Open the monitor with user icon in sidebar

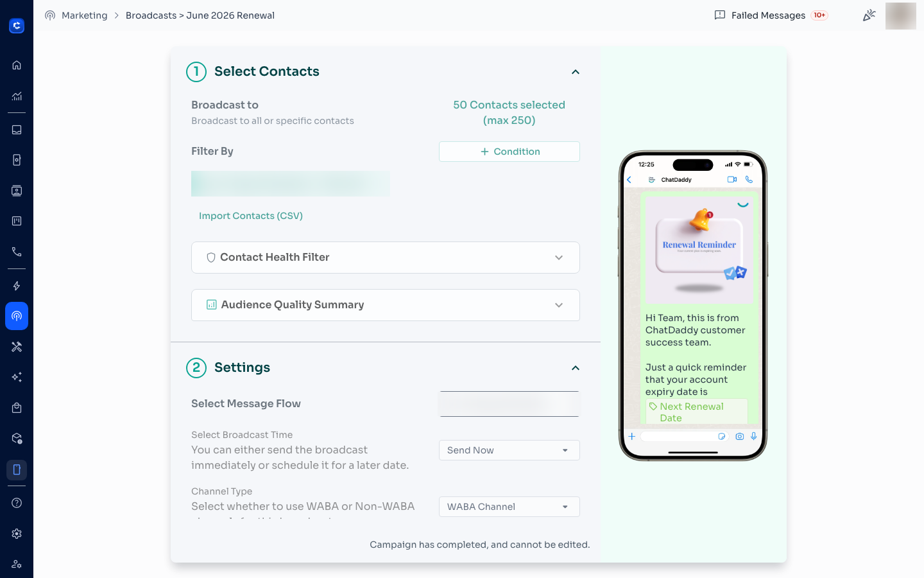17,191
